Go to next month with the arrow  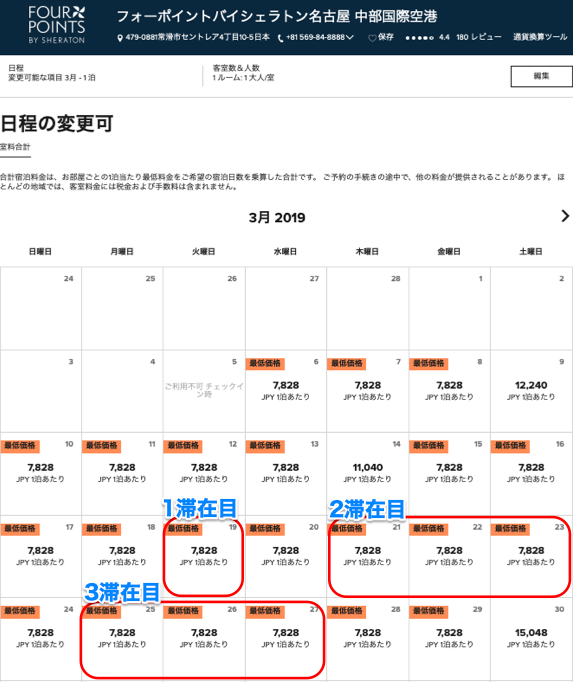565,216
